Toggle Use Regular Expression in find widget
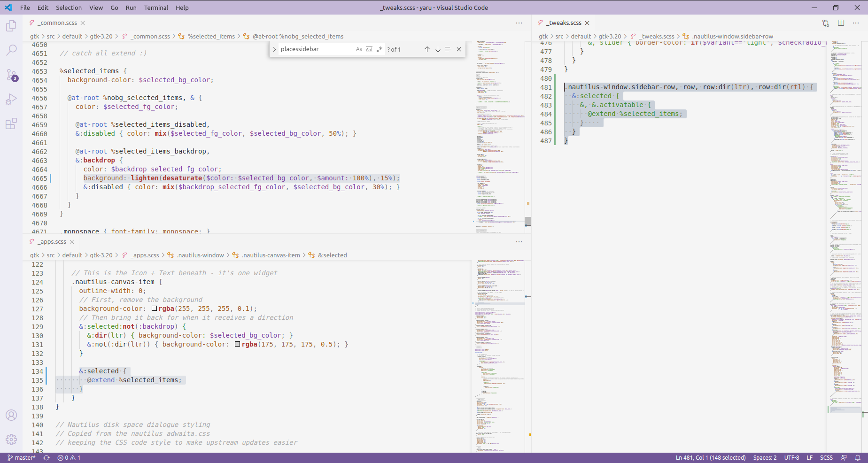The height and width of the screenshot is (463, 868). [380, 49]
